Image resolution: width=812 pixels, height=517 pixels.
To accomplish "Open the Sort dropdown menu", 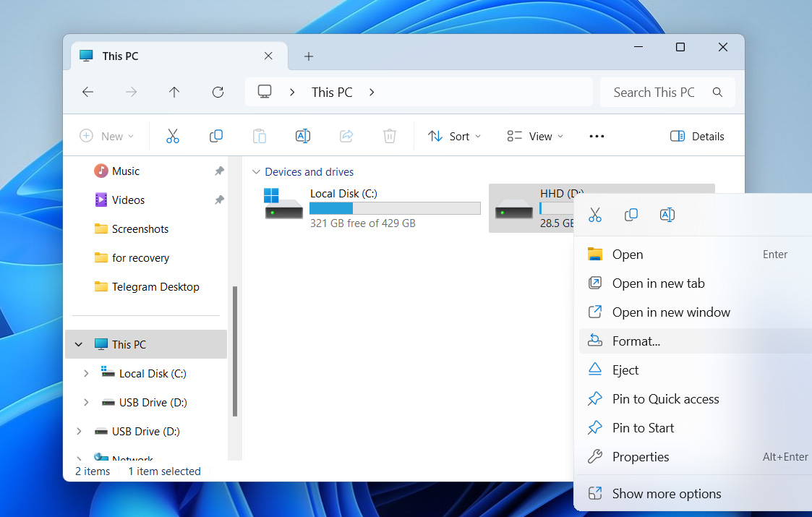I will point(454,136).
